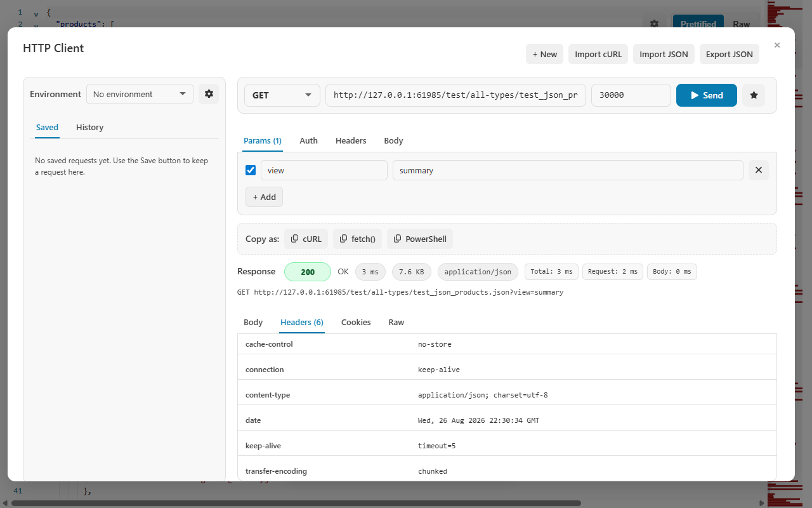The width and height of the screenshot is (812, 508).
Task: Focus the request URL field
Action: 455,95
